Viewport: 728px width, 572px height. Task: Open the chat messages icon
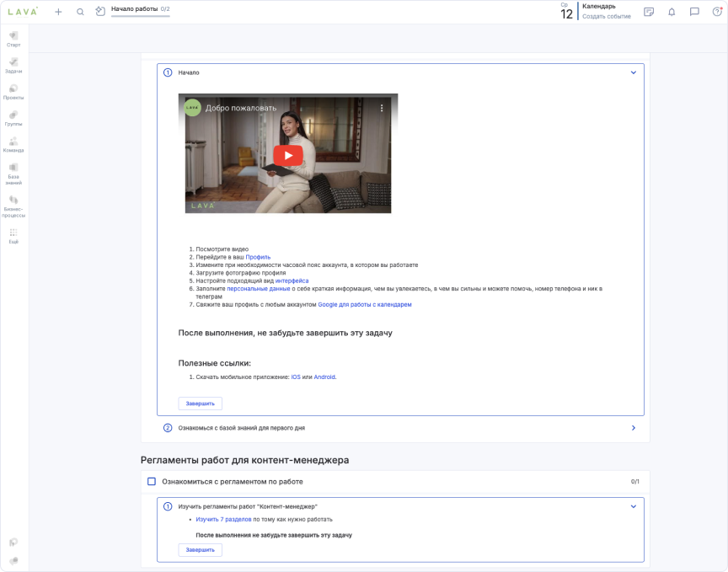(694, 12)
